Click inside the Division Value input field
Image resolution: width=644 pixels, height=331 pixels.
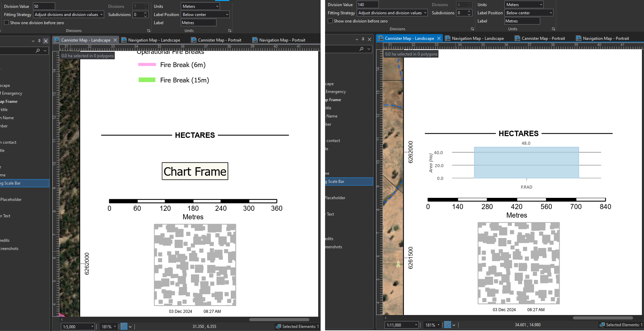point(44,6)
